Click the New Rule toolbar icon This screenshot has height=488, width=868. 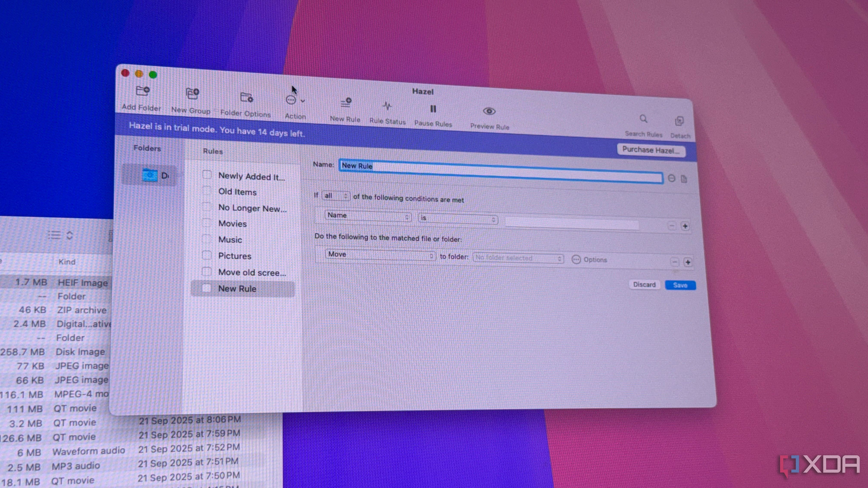(346, 103)
